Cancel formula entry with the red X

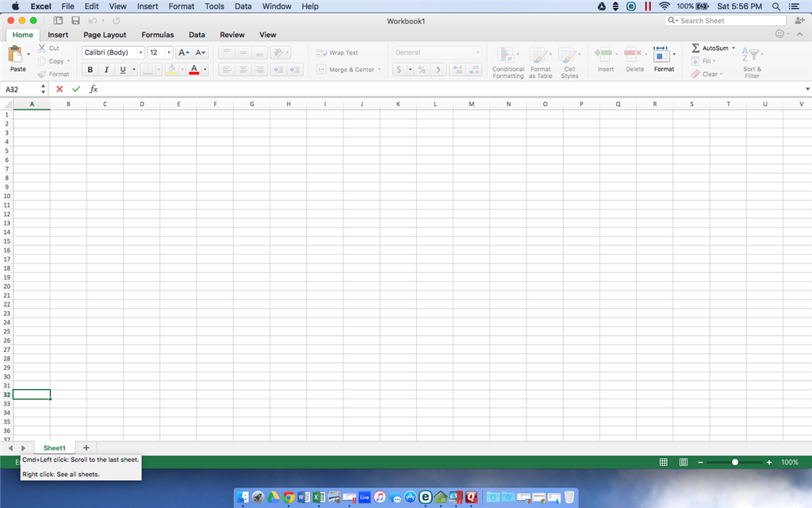click(x=59, y=89)
